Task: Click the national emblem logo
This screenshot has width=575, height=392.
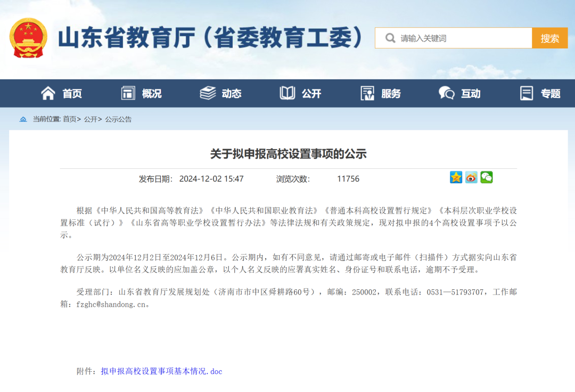Action: point(28,38)
